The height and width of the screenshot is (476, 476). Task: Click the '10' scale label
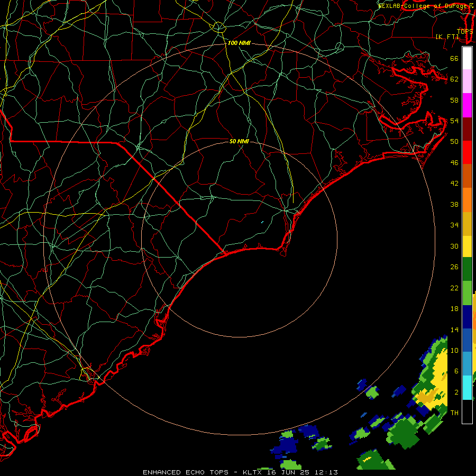tap(454, 350)
